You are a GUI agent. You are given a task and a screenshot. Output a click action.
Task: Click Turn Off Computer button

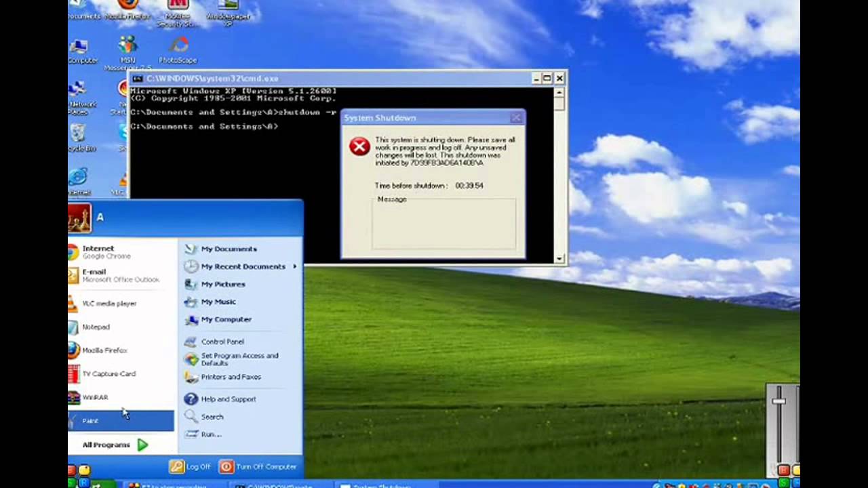[258, 466]
